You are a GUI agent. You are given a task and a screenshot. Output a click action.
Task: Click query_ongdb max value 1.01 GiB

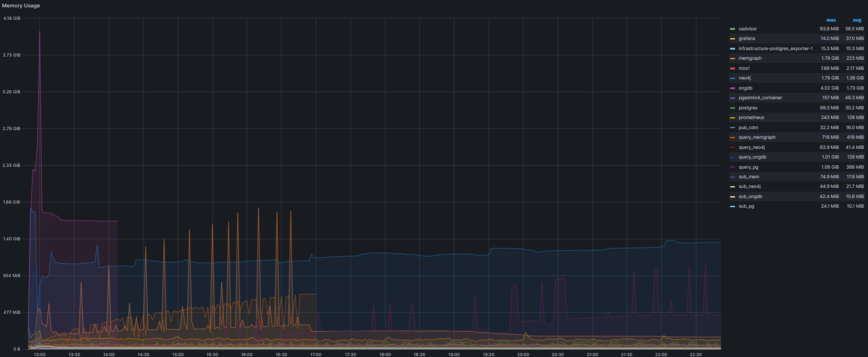[x=830, y=157]
